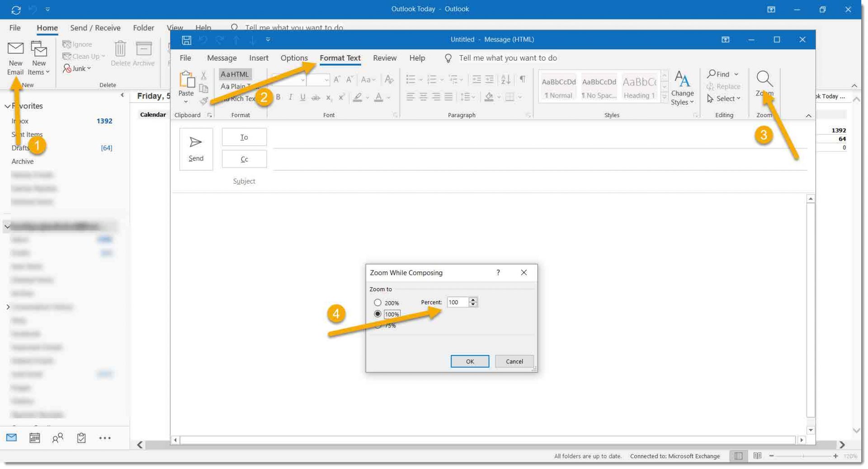Open the Change Case dropdown

point(368,80)
